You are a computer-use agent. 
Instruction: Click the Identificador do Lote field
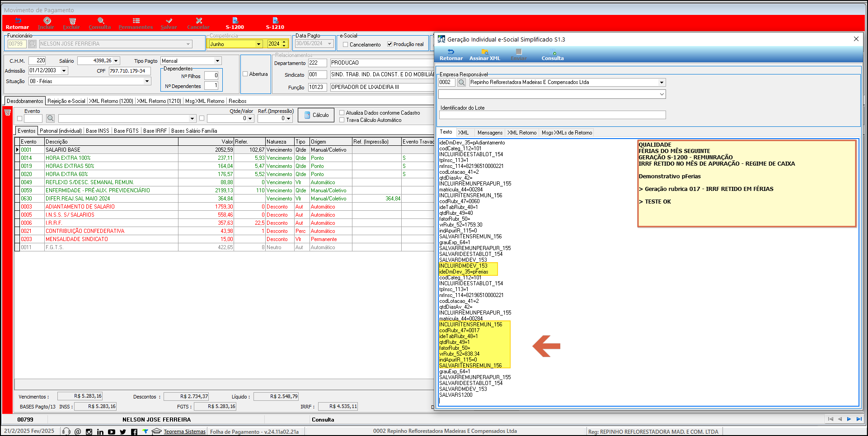[552, 115]
